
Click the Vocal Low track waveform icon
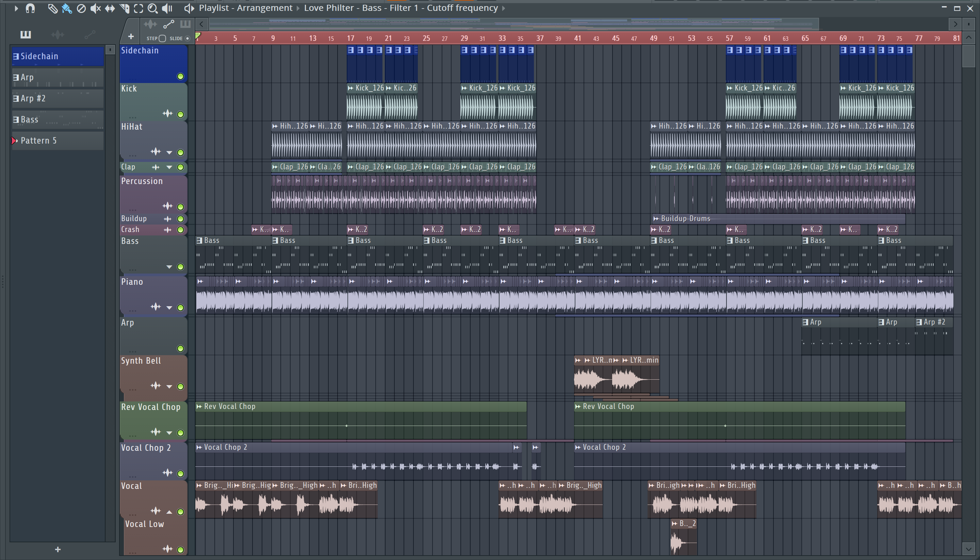click(167, 549)
